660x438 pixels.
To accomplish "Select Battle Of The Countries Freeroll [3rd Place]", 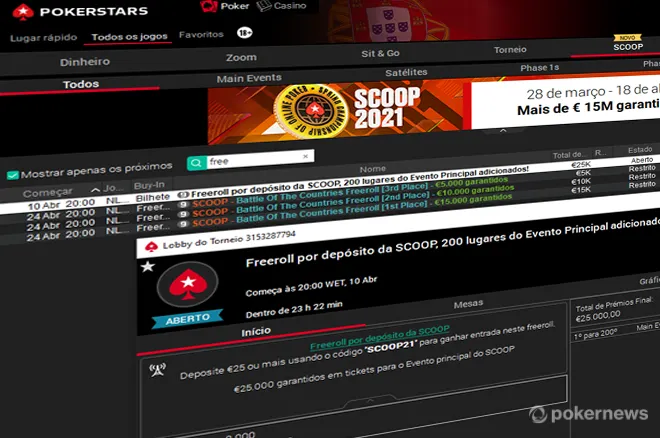I will pyautogui.click(x=332, y=193).
